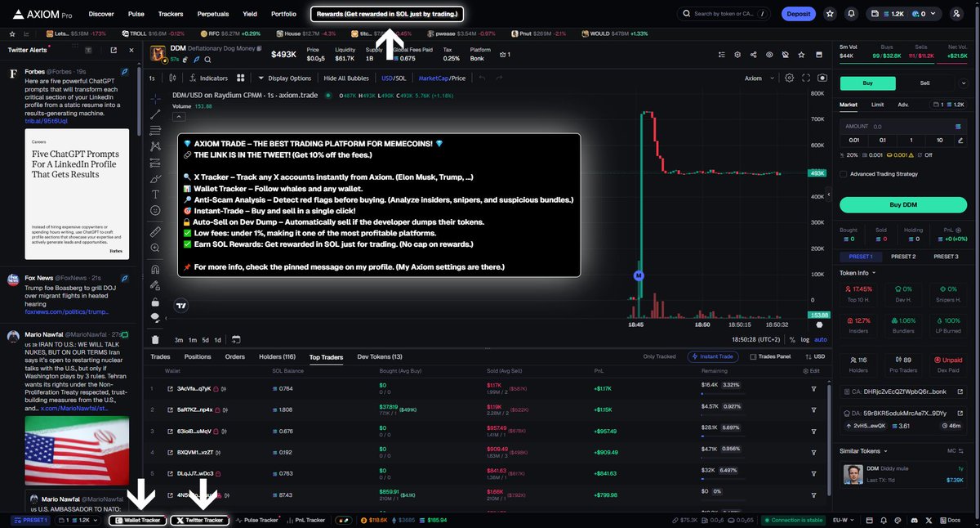Open the search by token field

click(x=724, y=14)
